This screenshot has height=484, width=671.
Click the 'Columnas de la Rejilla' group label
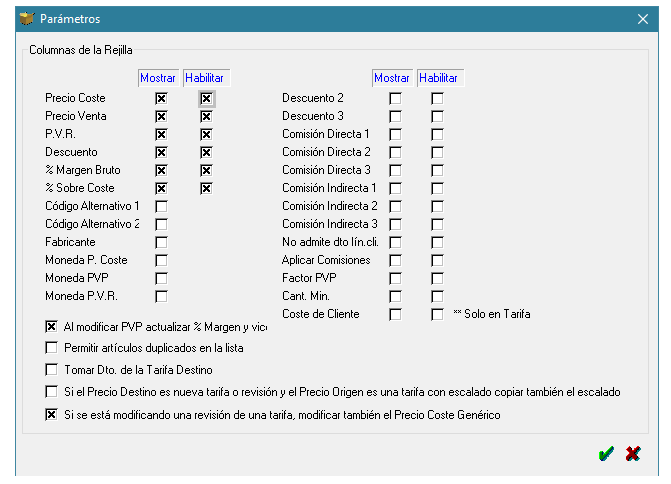81,50
